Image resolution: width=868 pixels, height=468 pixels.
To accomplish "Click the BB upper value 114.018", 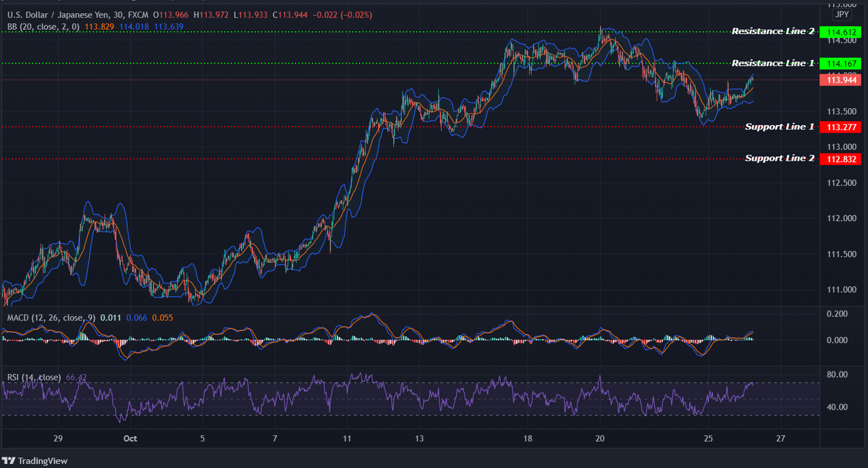I will click(x=134, y=26).
